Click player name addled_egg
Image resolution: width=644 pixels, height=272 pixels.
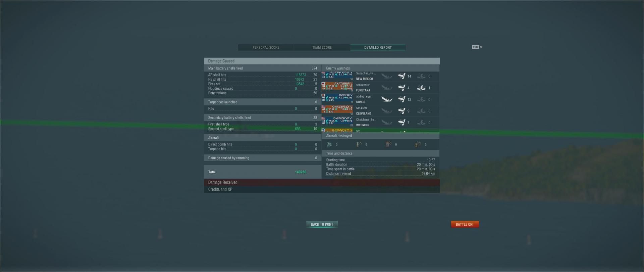pos(363,97)
